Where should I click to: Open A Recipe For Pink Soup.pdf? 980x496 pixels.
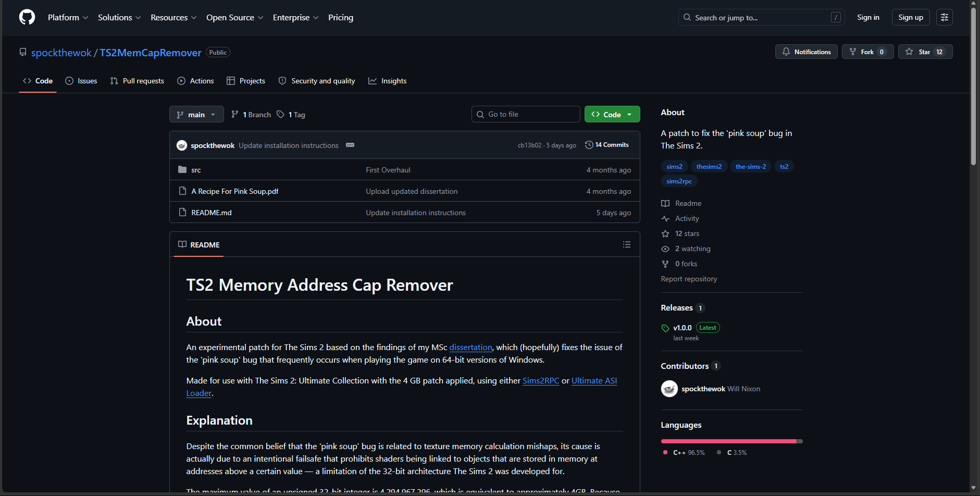[x=235, y=191]
